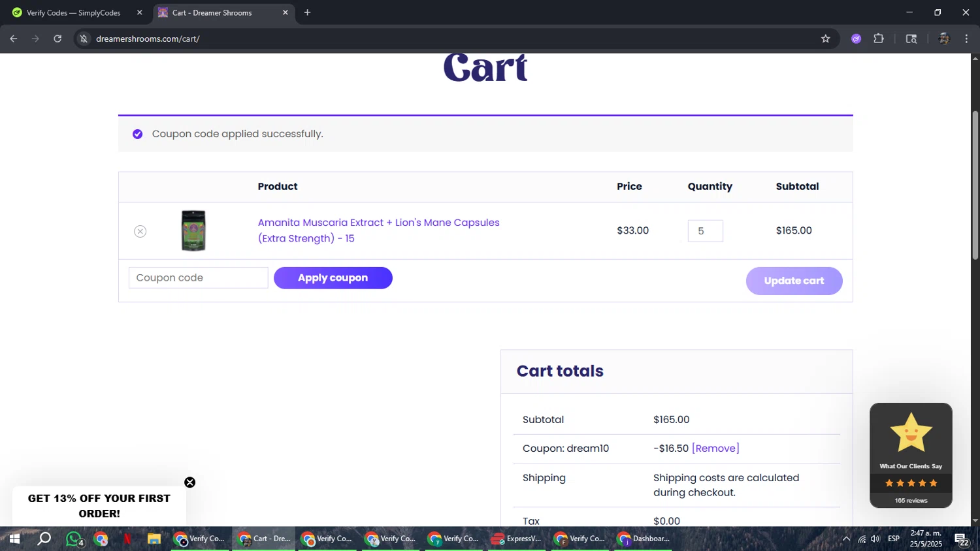Viewport: 980px width, 551px height.
Task: Open the Extensions puzzle menu
Action: (x=879, y=39)
